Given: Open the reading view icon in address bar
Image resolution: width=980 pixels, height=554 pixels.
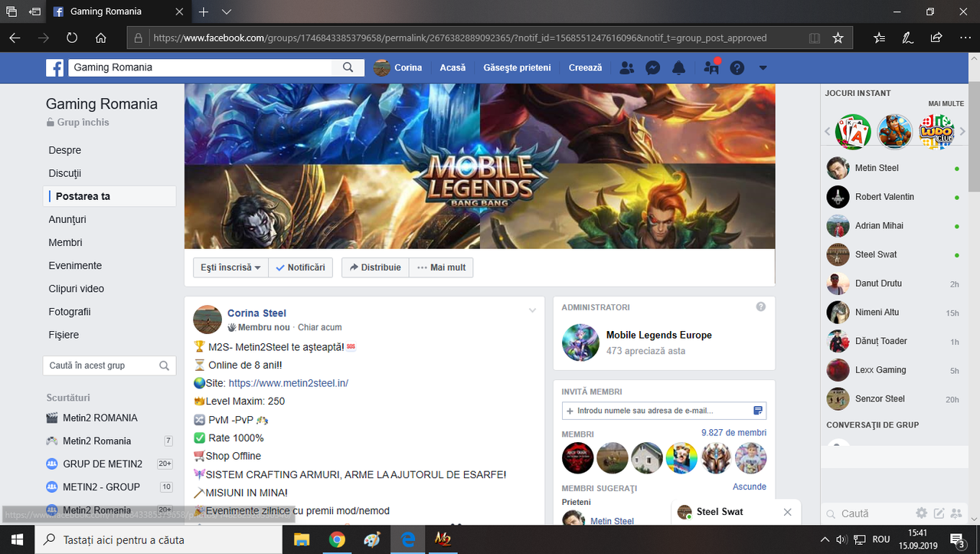Looking at the screenshot, I should click(815, 38).
